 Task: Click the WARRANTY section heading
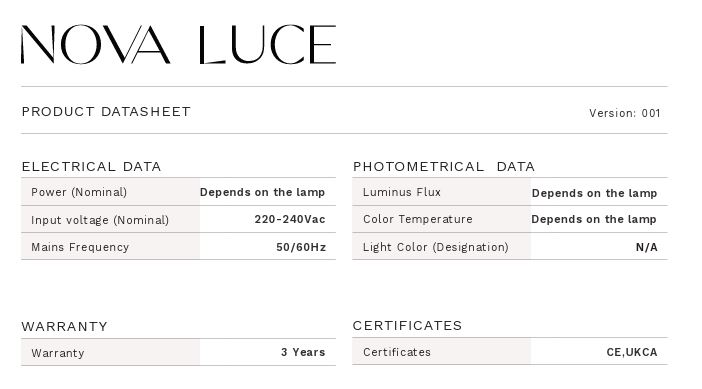tap(64, 326)
